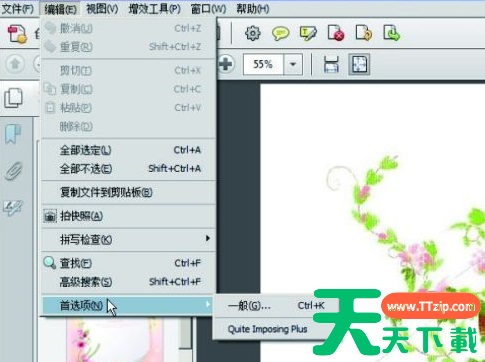This screenshot has width=485, height=362.
Task: Open the signatures panel icon
Action: pos(13,208)
